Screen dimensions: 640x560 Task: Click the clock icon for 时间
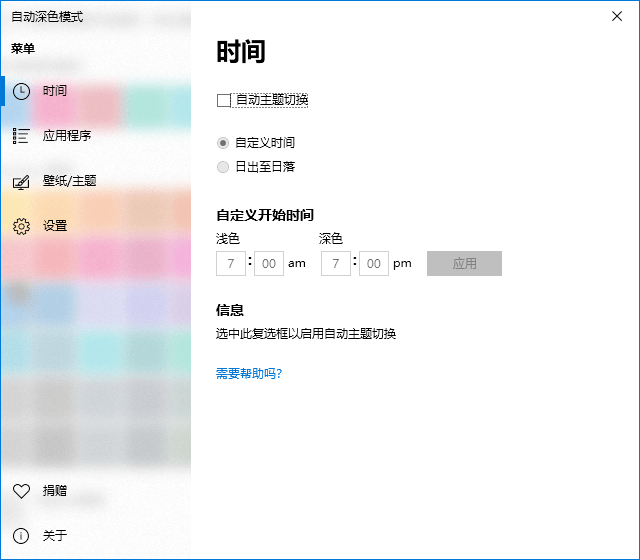[x=21, y=91]
